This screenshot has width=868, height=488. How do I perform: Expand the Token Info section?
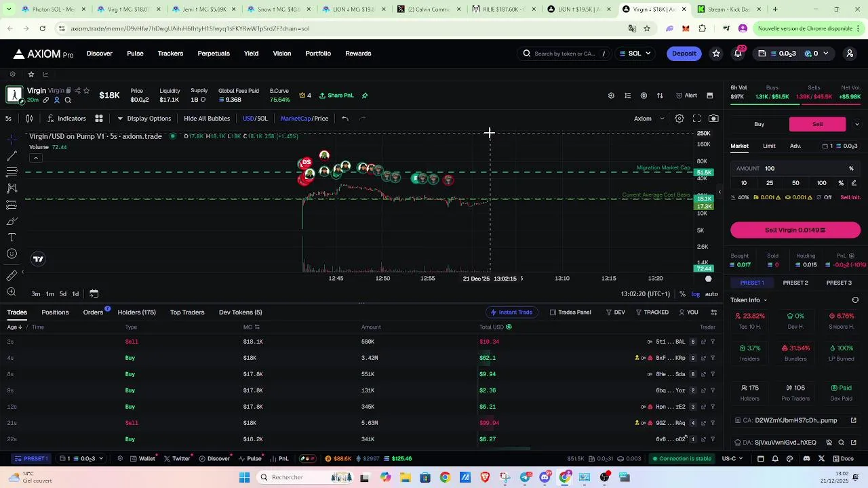pos(749,300)
